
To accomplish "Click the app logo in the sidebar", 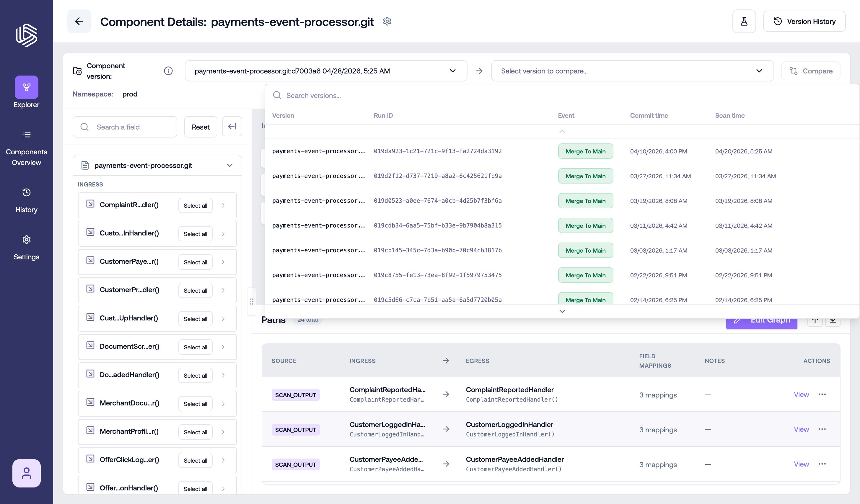I will (x=27, y=35).
